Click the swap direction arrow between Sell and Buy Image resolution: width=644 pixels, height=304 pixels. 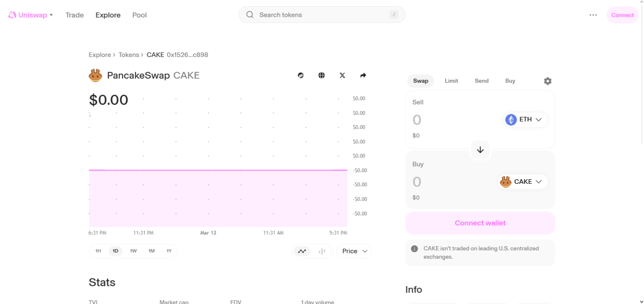click(x=480, y=150)
